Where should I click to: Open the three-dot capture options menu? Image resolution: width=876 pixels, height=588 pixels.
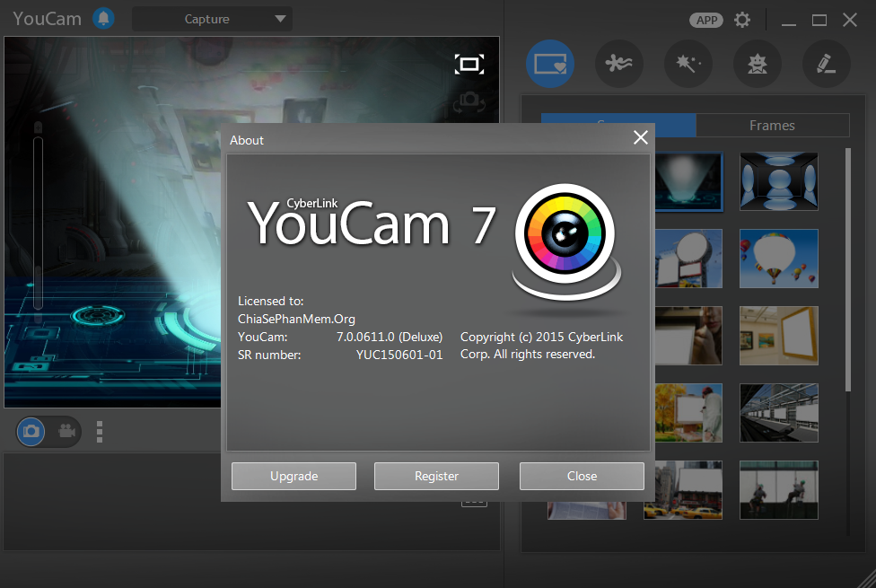[100, 432]
